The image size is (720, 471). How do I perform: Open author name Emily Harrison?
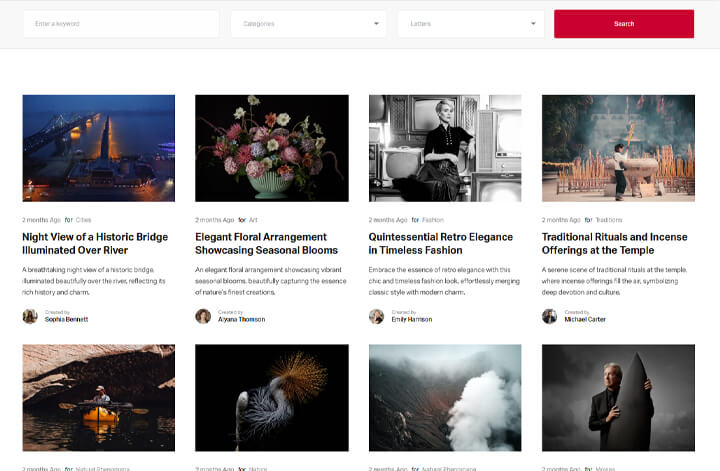pyautogui.click(x=412, y=320)
